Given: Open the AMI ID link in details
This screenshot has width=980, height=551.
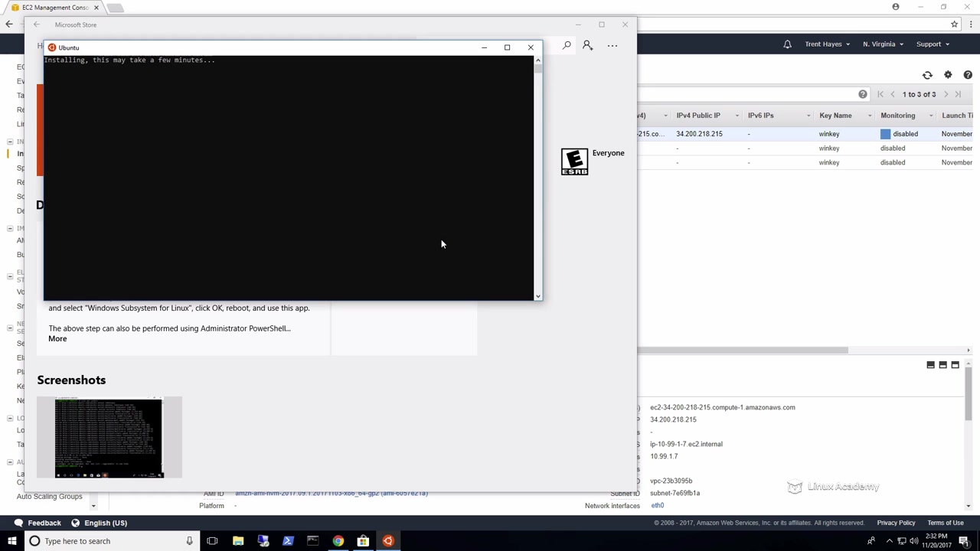Looking at the screenshot, I should (x=332, y=494).
